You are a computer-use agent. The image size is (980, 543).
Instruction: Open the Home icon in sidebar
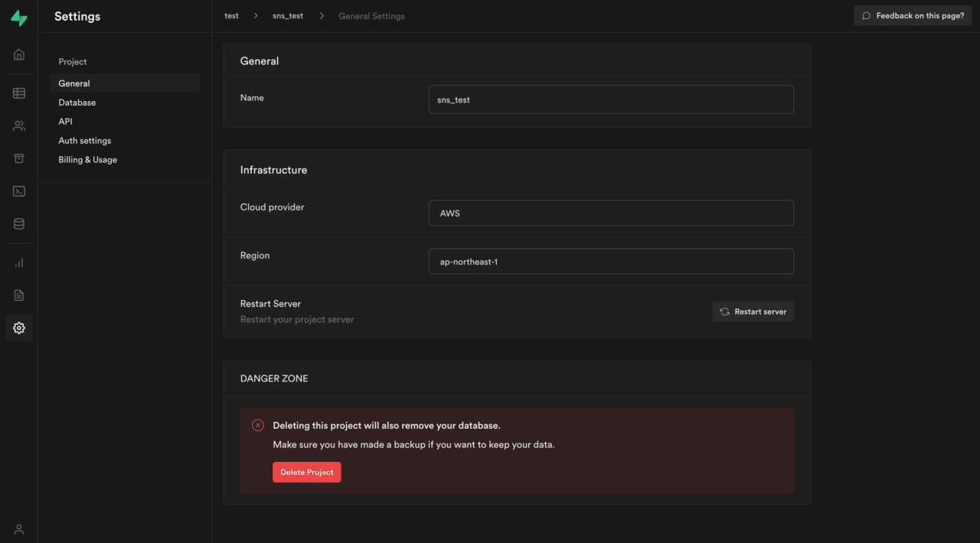pos(19,54)
